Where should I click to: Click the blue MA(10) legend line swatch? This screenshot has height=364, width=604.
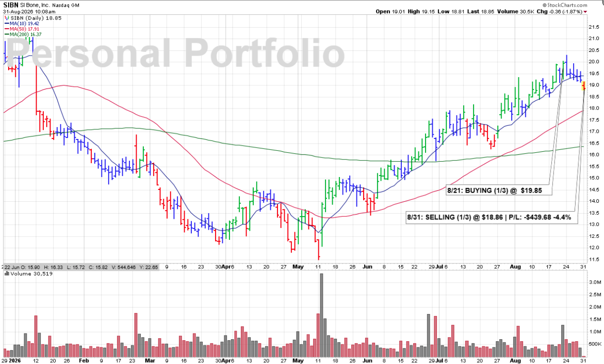(6, 23)
